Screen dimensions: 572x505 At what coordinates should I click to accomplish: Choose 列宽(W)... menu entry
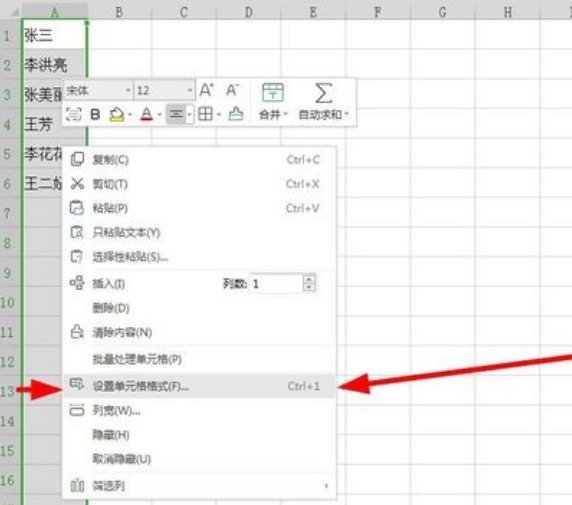[x=199, y=410]
